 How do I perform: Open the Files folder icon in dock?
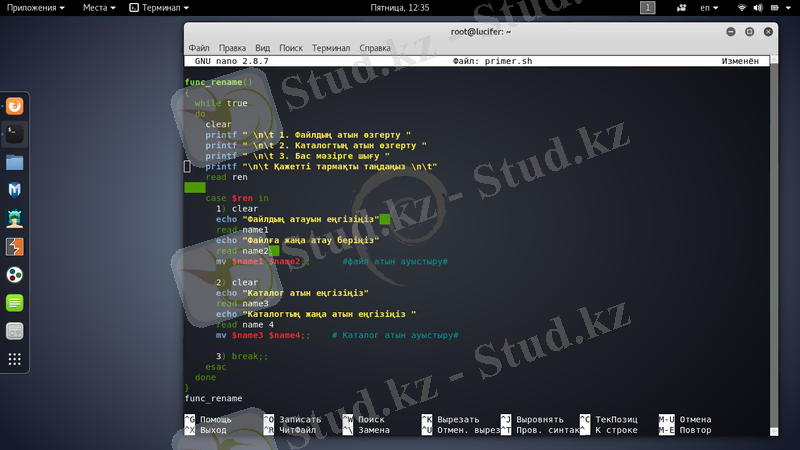pos(15,162)
